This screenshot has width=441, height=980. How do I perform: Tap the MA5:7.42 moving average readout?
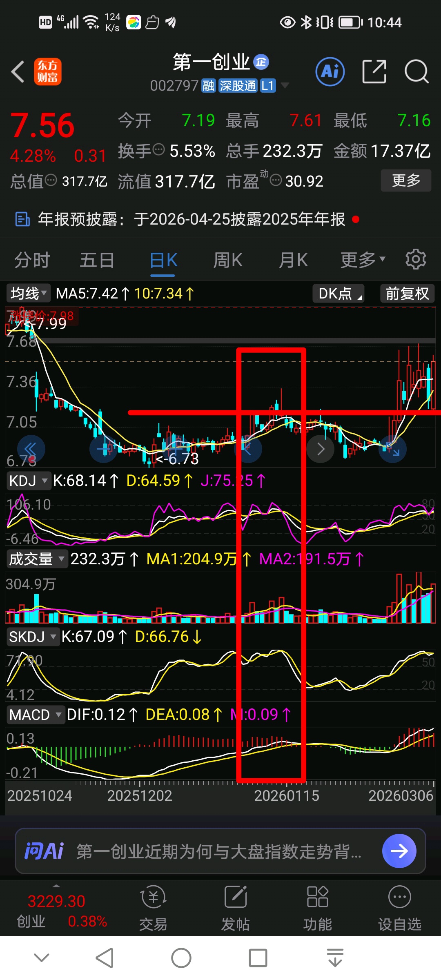pyautogui.click(x=92, y=293)
